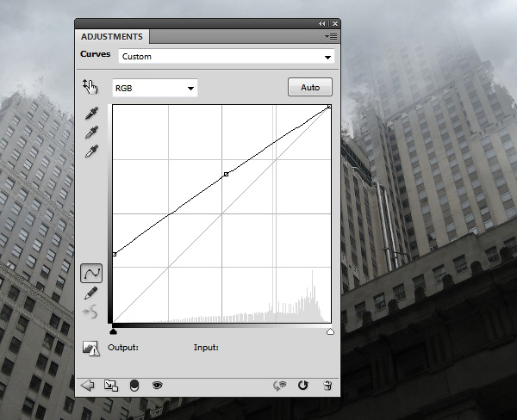Select the pencil draw curve tool
517x420 pixels.
[90, 293]
